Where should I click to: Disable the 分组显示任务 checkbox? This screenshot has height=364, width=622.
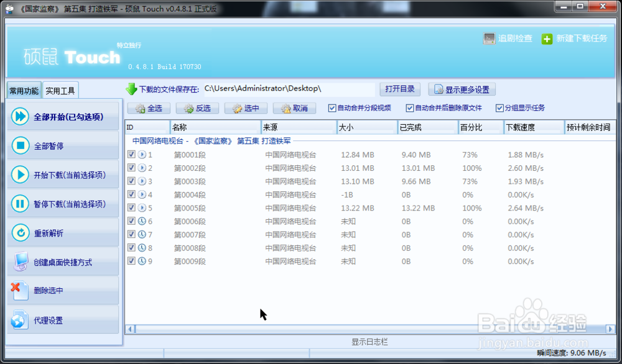500,107
